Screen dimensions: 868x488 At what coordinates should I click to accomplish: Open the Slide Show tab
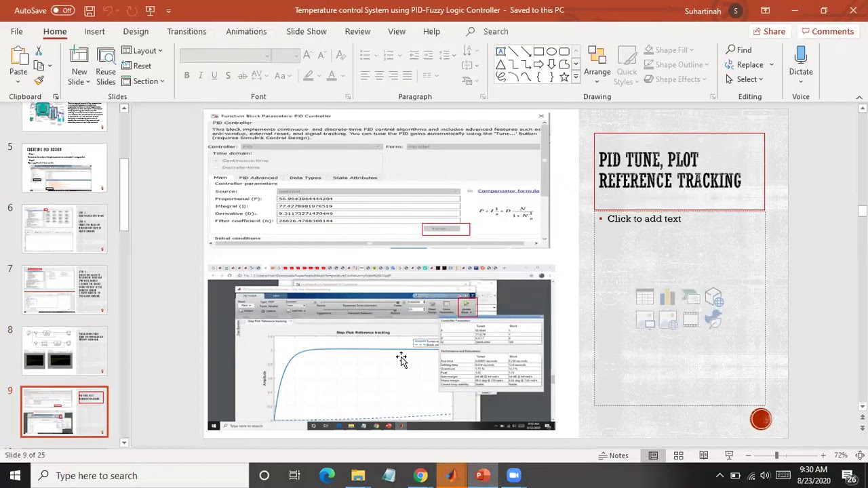[x=306, y=31]
